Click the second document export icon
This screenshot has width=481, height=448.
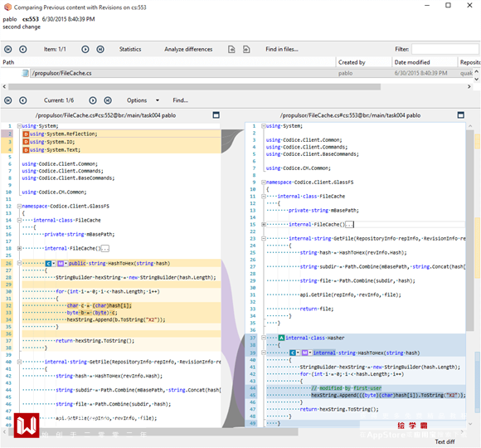[246, 49]
